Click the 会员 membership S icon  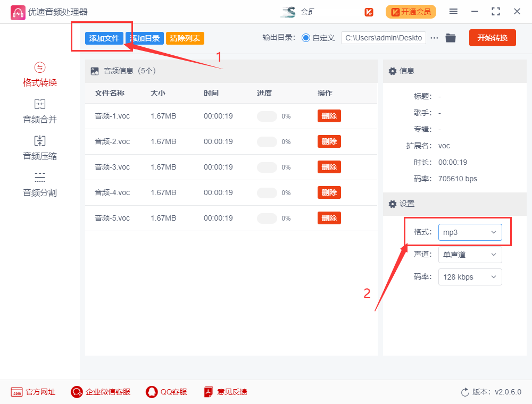(287, 11)
